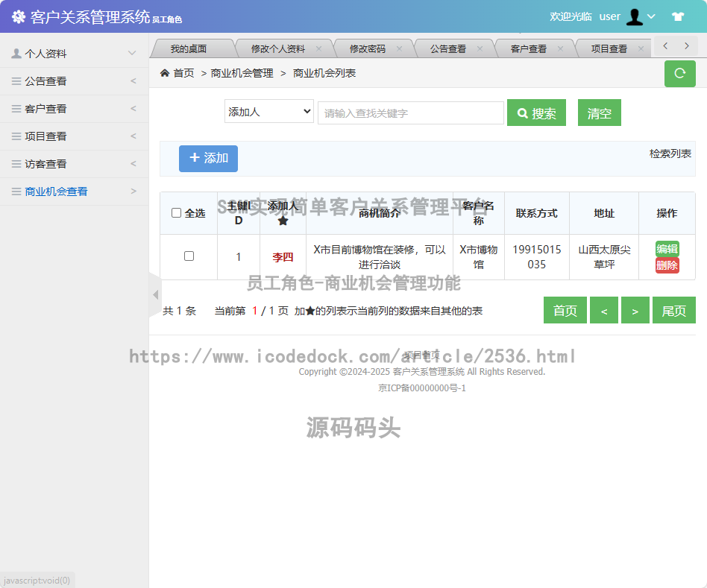Close the 修改密码 tab
The width and height of the screenshot is (707, 588).
(x=399, y=48)
